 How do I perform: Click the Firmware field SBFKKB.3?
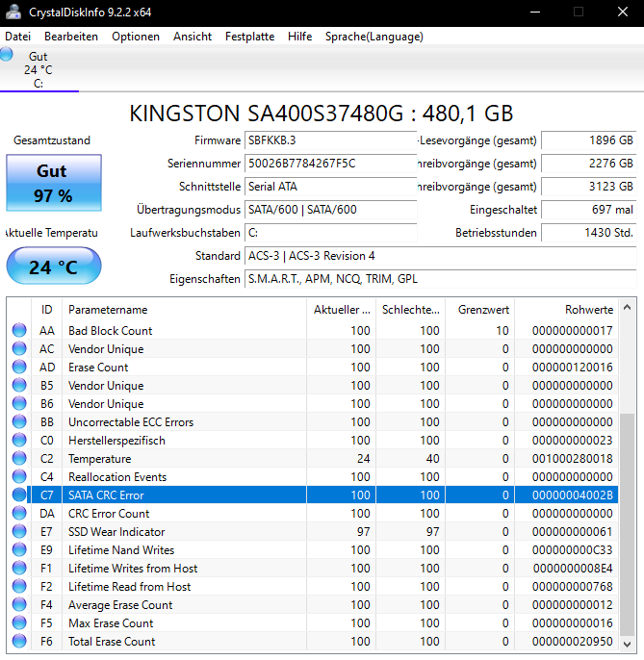330,140
